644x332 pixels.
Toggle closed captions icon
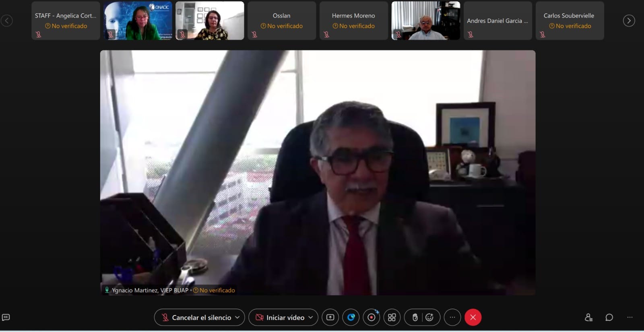pyautogui.click(x=6, y=318)
